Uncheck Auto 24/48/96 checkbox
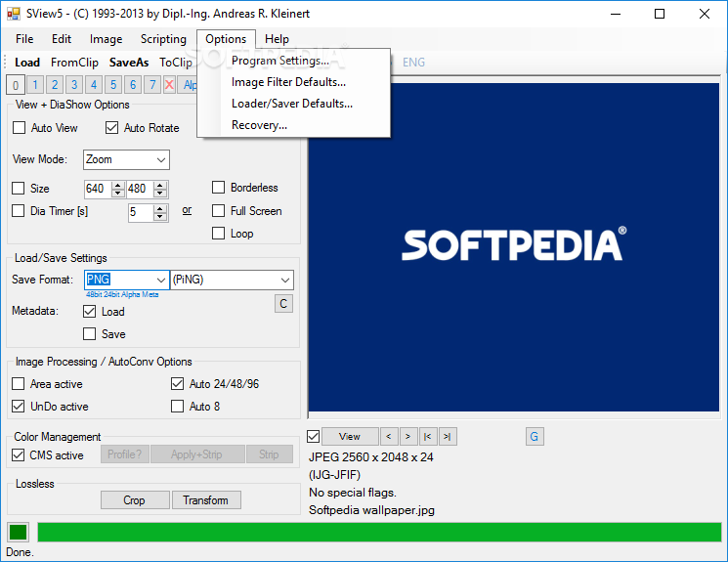The width and height of the screenshot is (728, 562). 177,384
